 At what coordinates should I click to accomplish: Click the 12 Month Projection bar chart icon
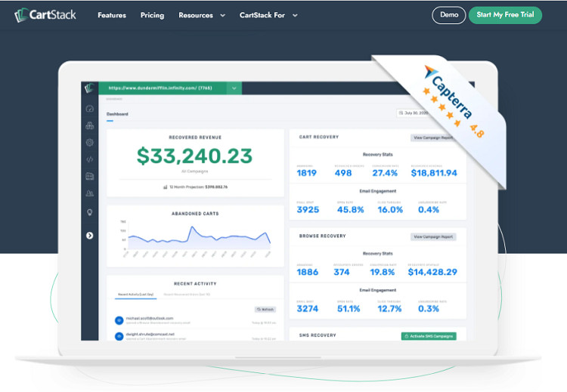coord(166,187)
